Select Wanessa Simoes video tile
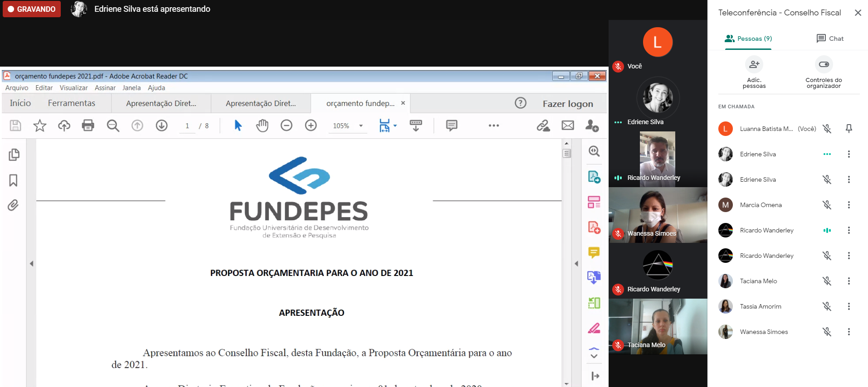Viewport: 868px width, 387px height. (658, 215)
